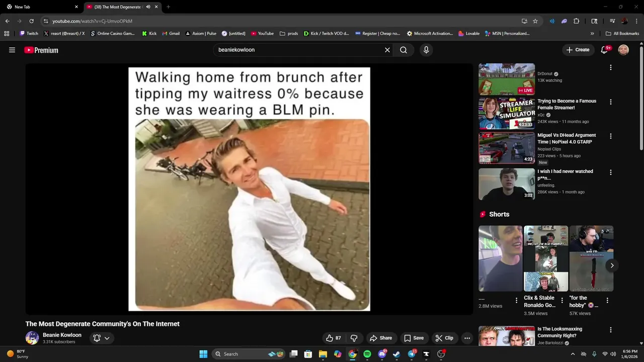Image resolution: width=644 pixels, height=362 pixels.
Task: Open Discord from the taskbar
Action: pyautogui.click(x=382, y=354)
